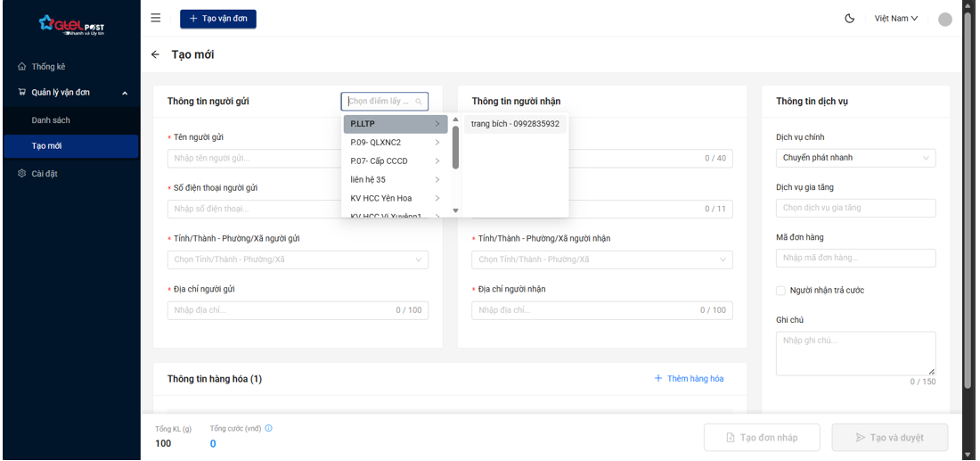Open the Việt Nam language dropdown

coord(895,19)
